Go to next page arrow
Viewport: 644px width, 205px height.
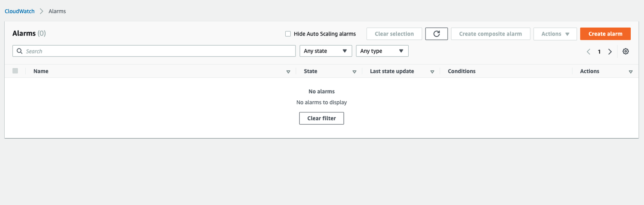pos(610,52)
